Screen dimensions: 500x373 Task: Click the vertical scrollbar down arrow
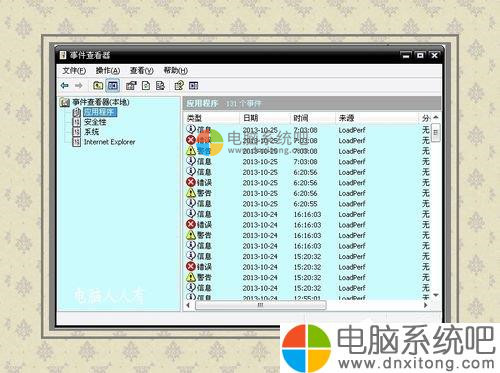point(436,295)
